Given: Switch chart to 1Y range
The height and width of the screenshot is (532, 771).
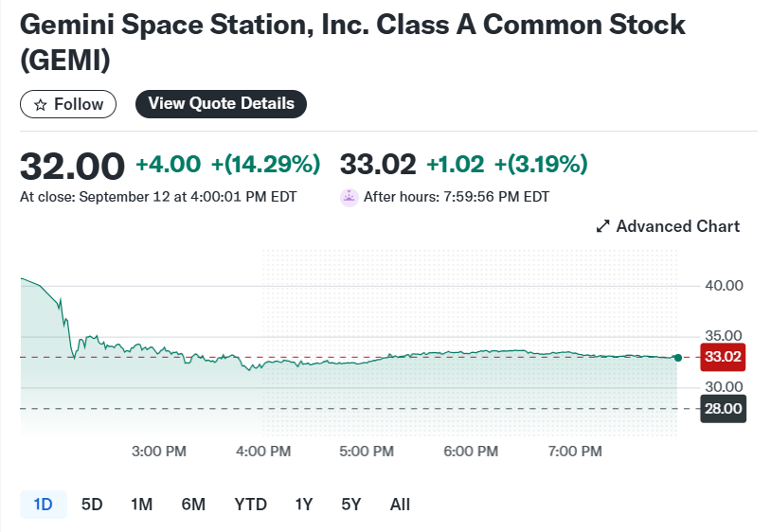Looking at the screenshot, I should pyautogui.click(x=303, y=505).
